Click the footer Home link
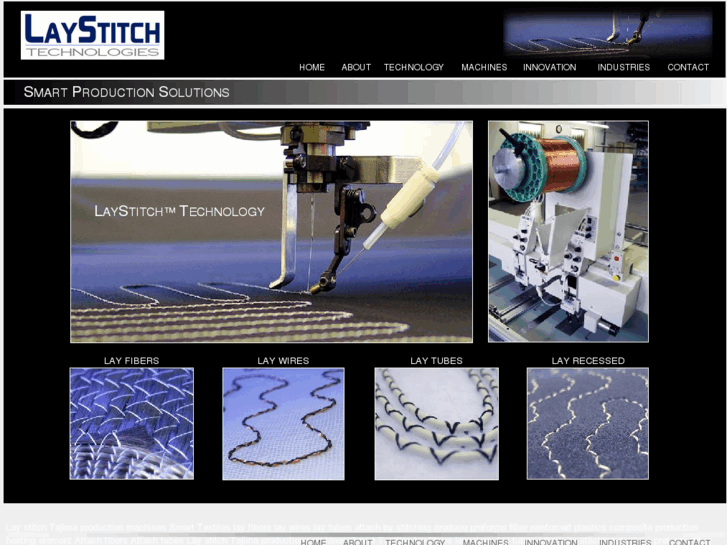Viewport: 727px width, 545px height. [313, 542]
